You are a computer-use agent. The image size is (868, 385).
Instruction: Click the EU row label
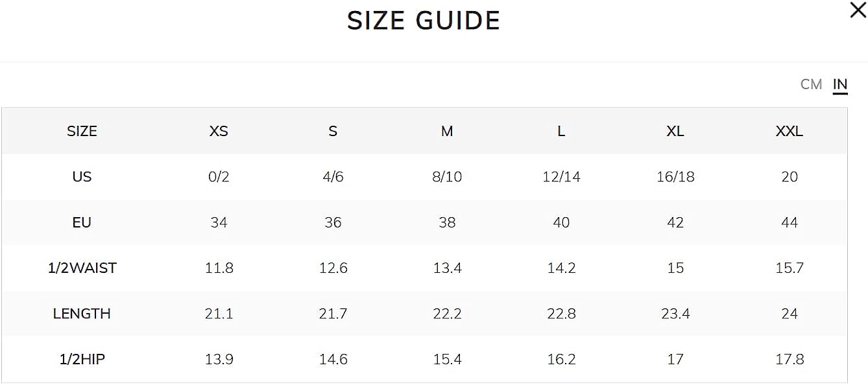[x=82, y=222]
